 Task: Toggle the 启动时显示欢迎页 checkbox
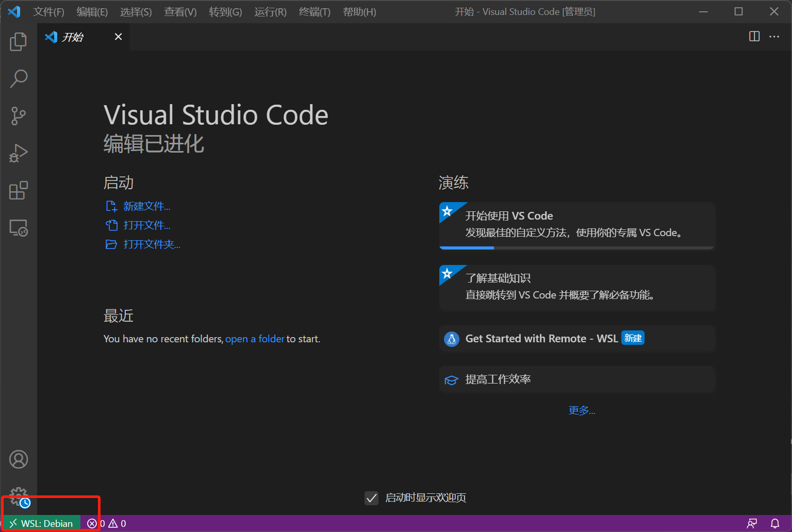click(371, 498)
